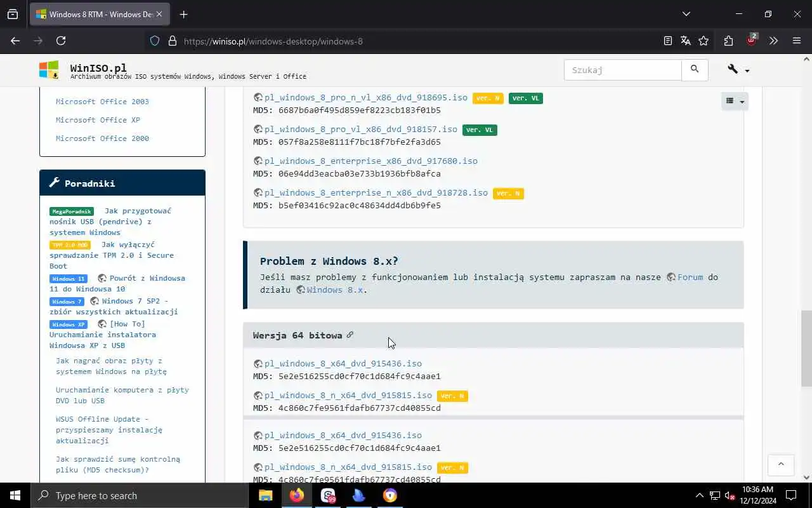Click the page vertical scrollbar thumb
The height and width of the screenshot is (508, 812).
coord(806,349)
